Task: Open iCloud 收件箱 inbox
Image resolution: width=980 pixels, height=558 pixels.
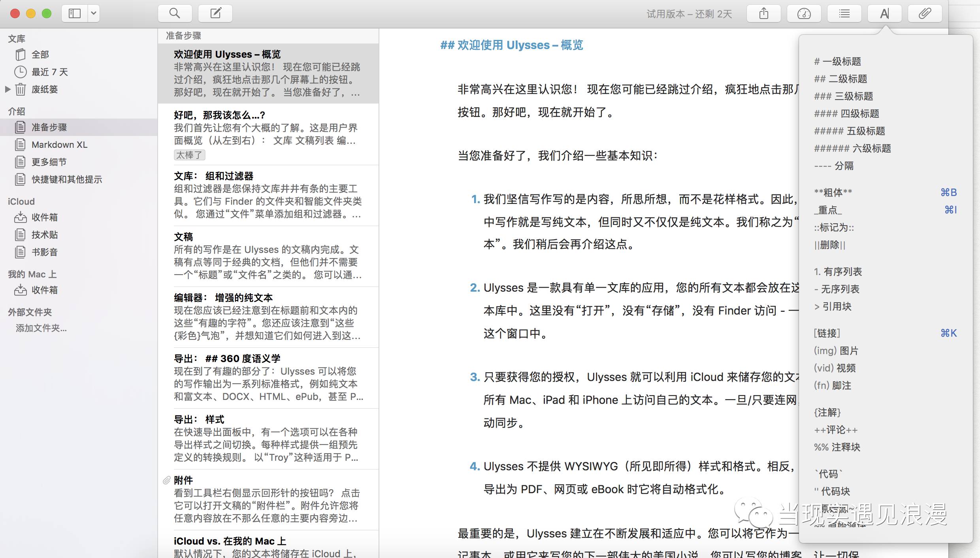Action: 44,217
